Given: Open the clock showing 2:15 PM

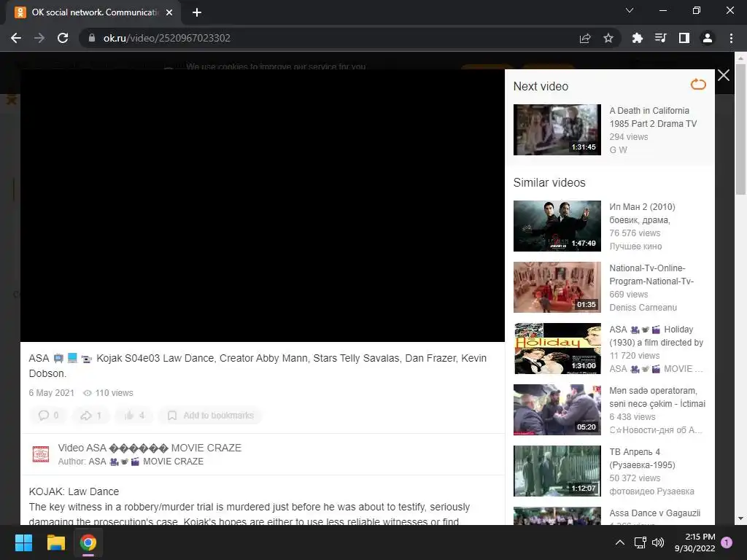Looking at the screenshot, I should (x=694, y=542).
